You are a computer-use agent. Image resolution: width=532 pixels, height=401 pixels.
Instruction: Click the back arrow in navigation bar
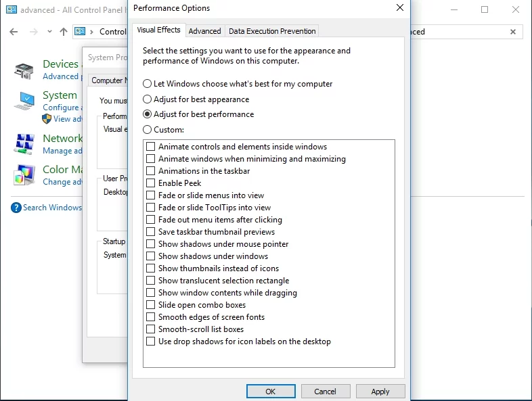pyautogui.click(x=14, y=32)
